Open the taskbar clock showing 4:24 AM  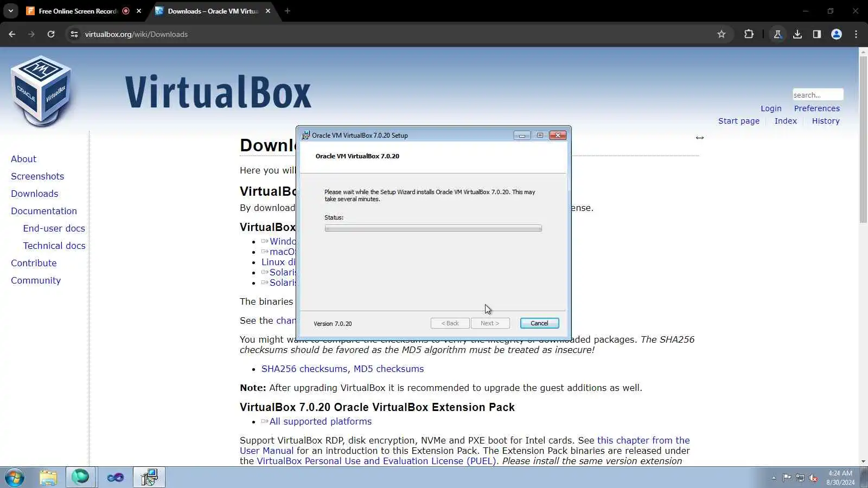click(840, 478)
